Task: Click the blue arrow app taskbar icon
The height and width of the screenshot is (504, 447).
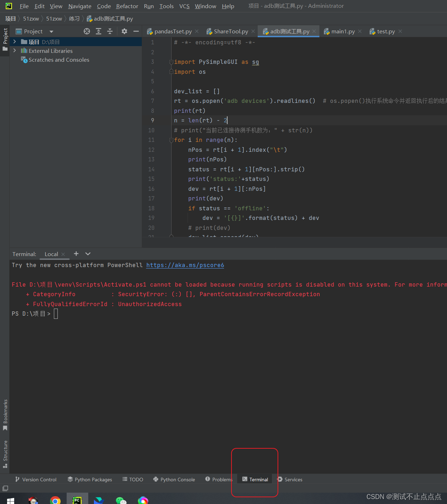Action: [99, 500]
